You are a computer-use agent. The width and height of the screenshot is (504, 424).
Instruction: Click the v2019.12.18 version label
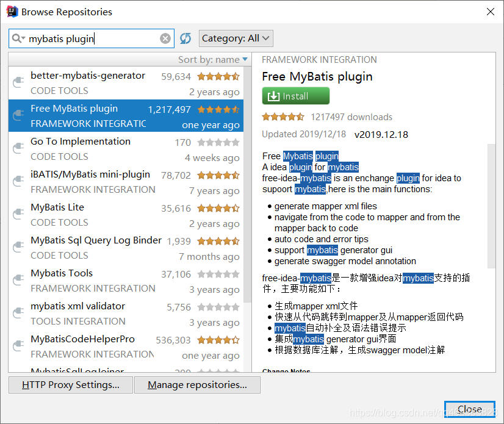(381, 135)
